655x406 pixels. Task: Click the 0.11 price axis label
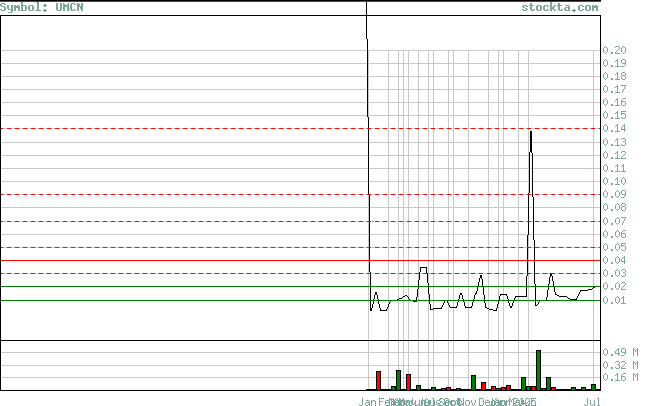tap(614, 168)
